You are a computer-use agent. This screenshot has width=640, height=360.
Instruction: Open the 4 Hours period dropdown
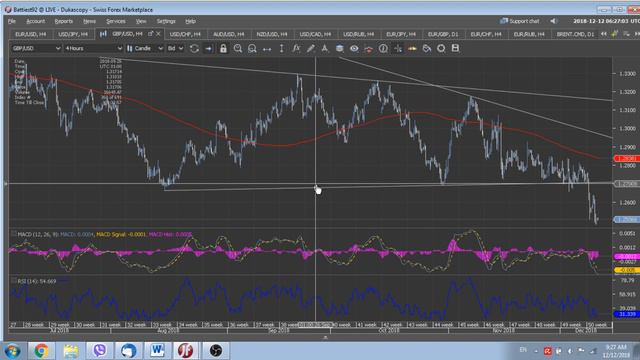pos(93,48)
